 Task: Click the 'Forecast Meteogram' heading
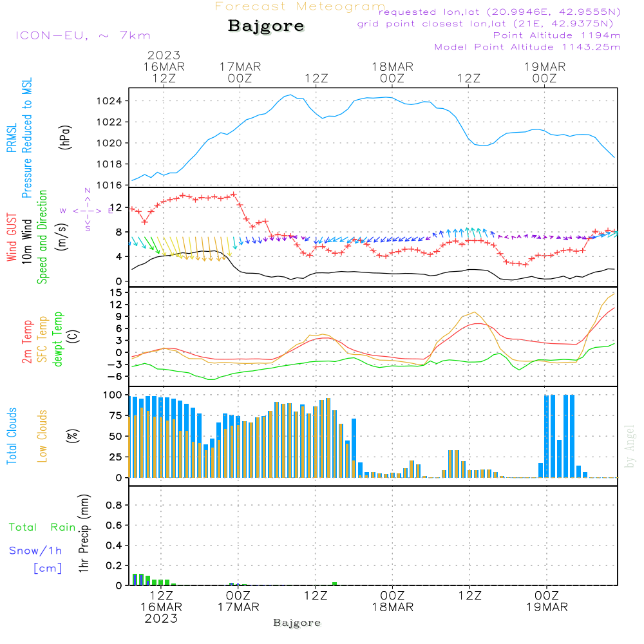point(300,6)
